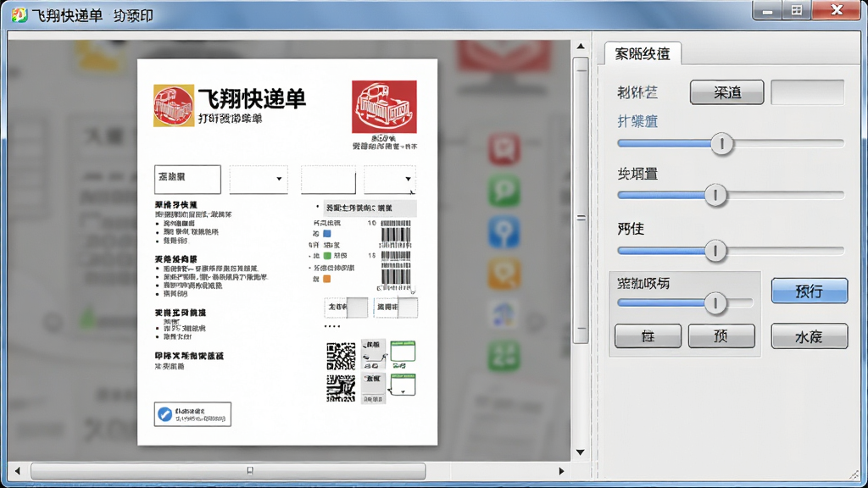Click the left button in the group box
This screenshot has width=868, height=488.
(x=648, y=335)
